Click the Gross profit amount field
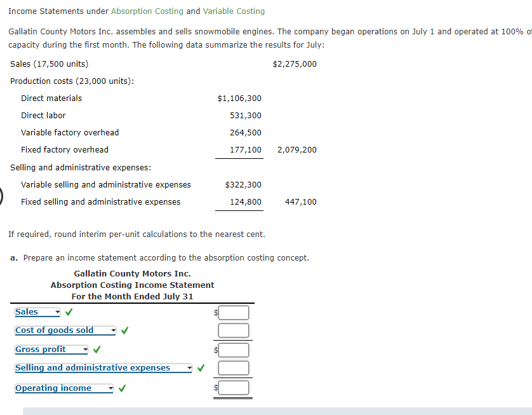 tap(234, 350)
